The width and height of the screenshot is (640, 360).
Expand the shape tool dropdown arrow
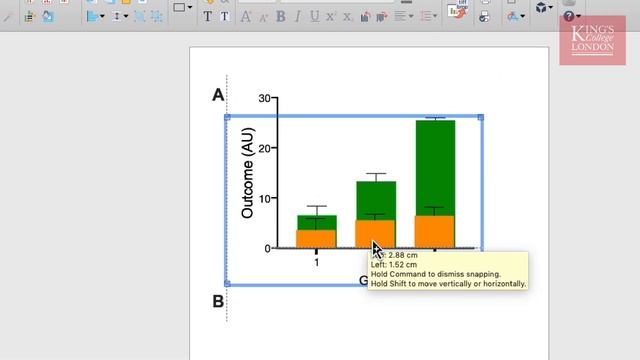[x=190, y=7]
